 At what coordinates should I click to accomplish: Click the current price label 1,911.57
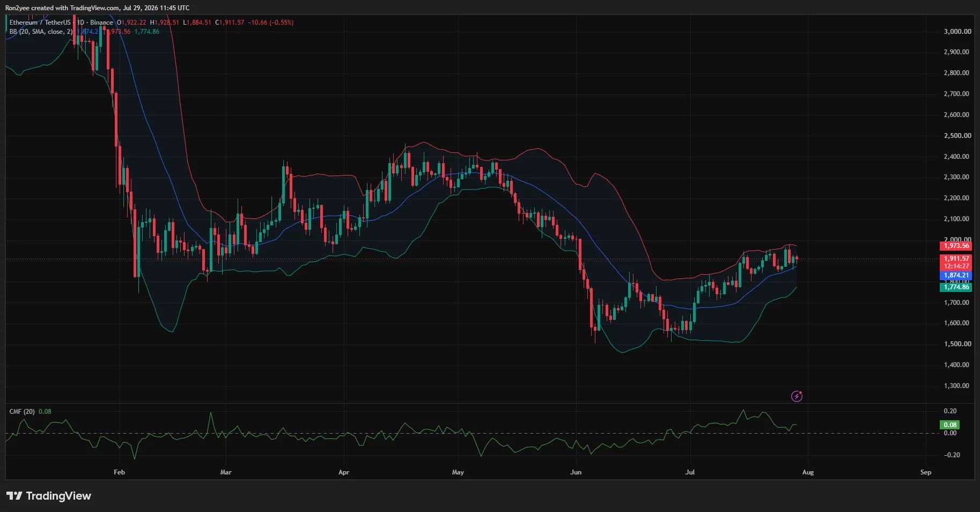click(x=956, y=258)
